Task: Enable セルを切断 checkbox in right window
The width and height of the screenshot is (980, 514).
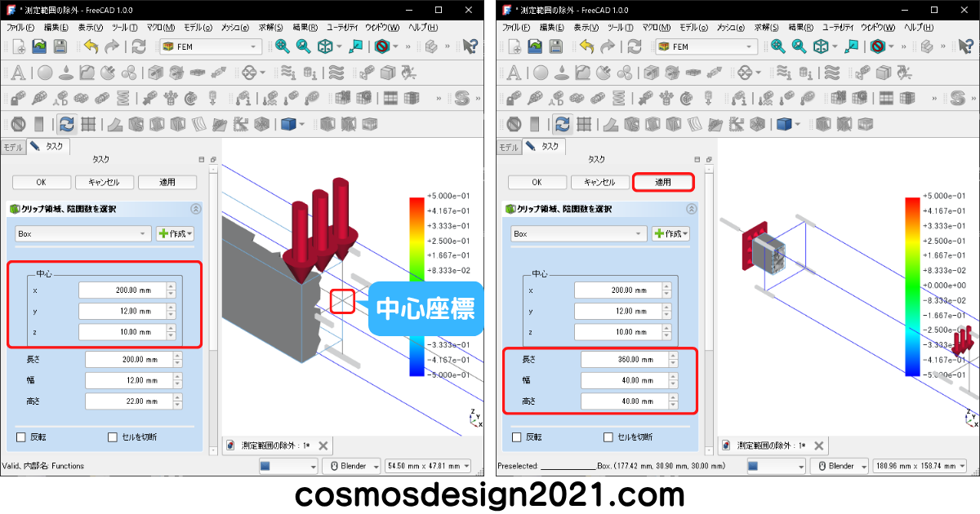Action: 608,436
